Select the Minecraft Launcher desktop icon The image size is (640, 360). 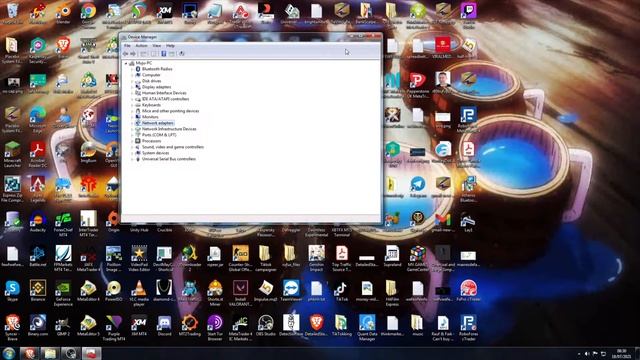[12, 155]
